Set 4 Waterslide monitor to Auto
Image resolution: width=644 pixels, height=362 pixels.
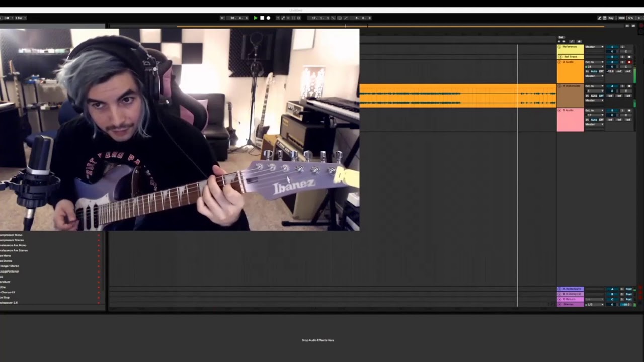click(x=594, y=96)
